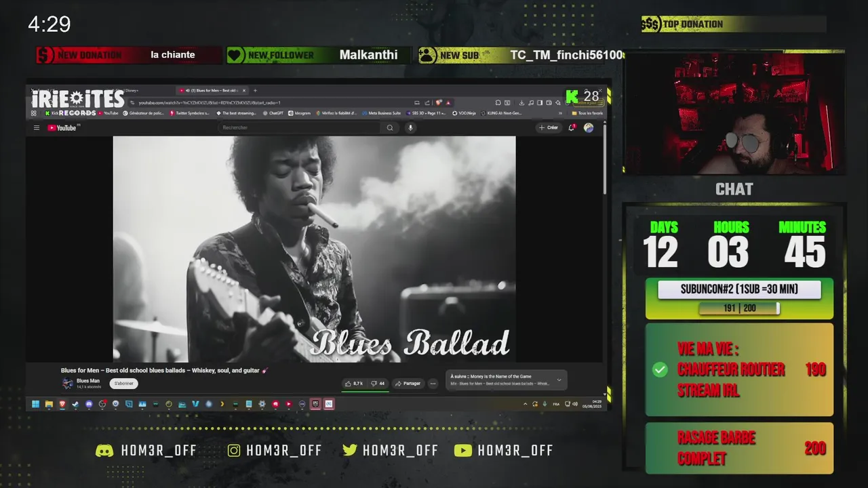
Task: Focus the YouTube Rechercher search field
Action: pyautogui.click(x=298, y=127)
